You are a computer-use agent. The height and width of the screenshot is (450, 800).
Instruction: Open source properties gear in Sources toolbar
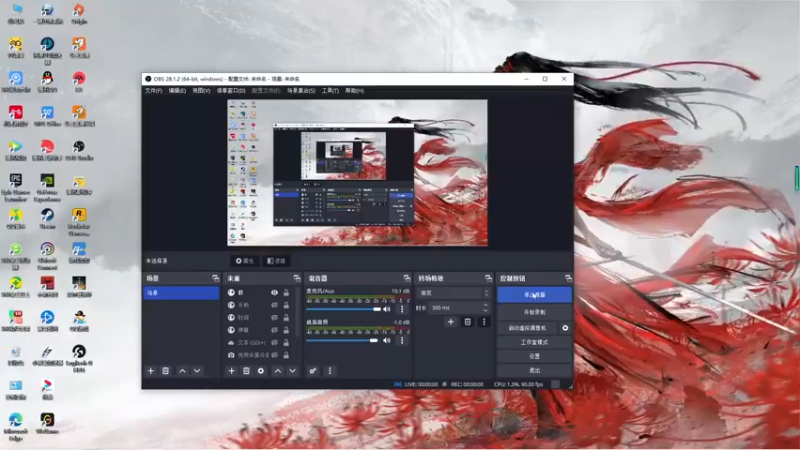click(261, 371)
